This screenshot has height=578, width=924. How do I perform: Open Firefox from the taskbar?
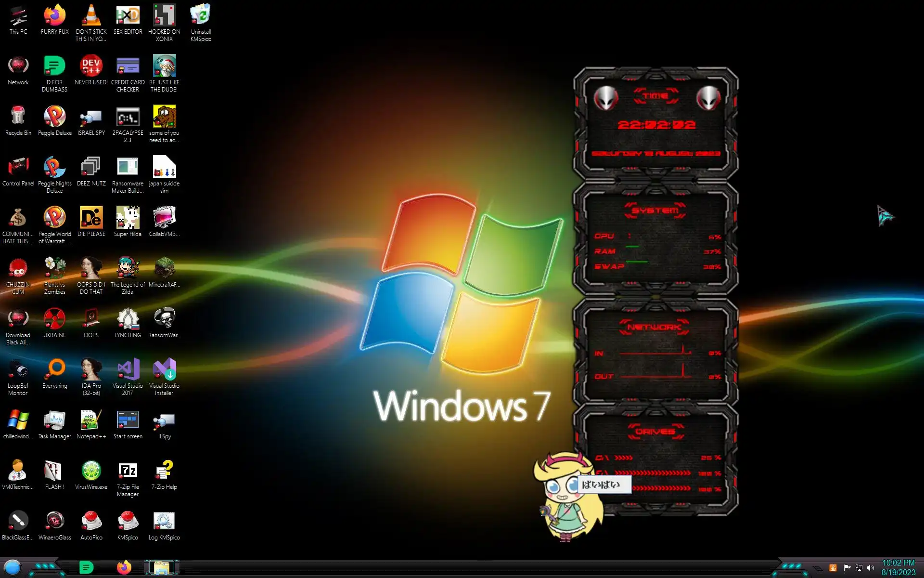[124, 567]
